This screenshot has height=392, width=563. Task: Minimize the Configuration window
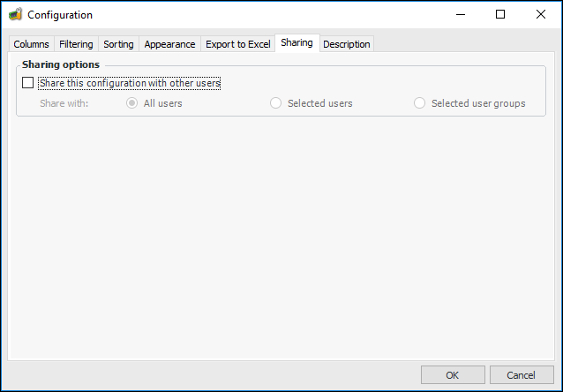pyautogui.click(x=461, y=15)
